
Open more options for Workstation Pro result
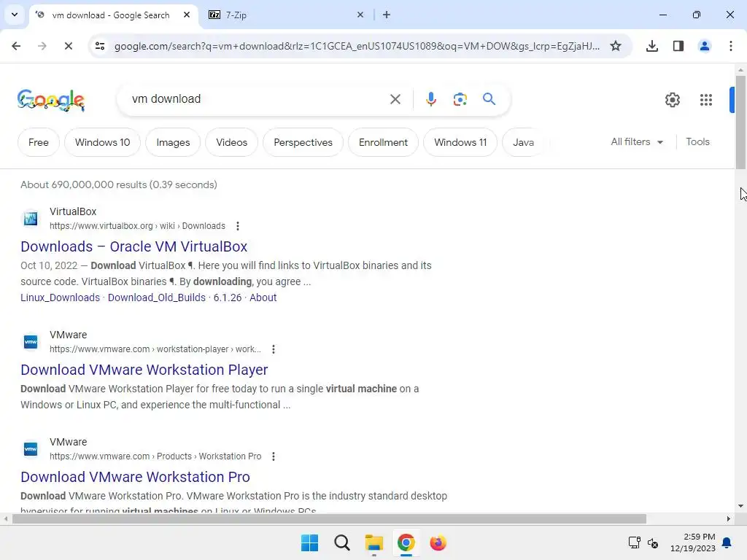click(x=274, y=456)
